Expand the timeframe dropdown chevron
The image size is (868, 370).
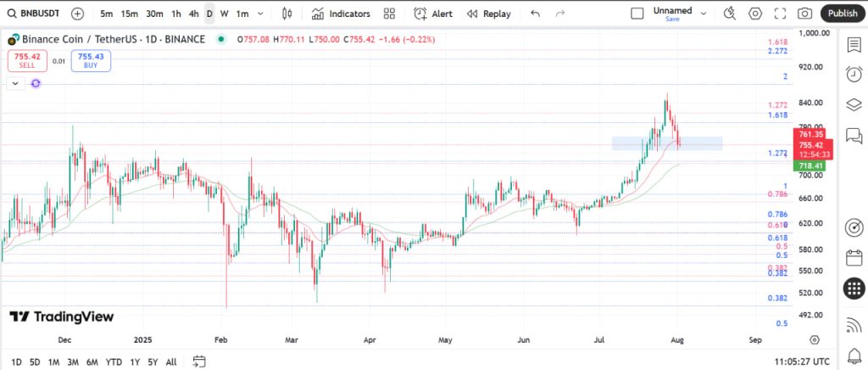pos(260,14)
